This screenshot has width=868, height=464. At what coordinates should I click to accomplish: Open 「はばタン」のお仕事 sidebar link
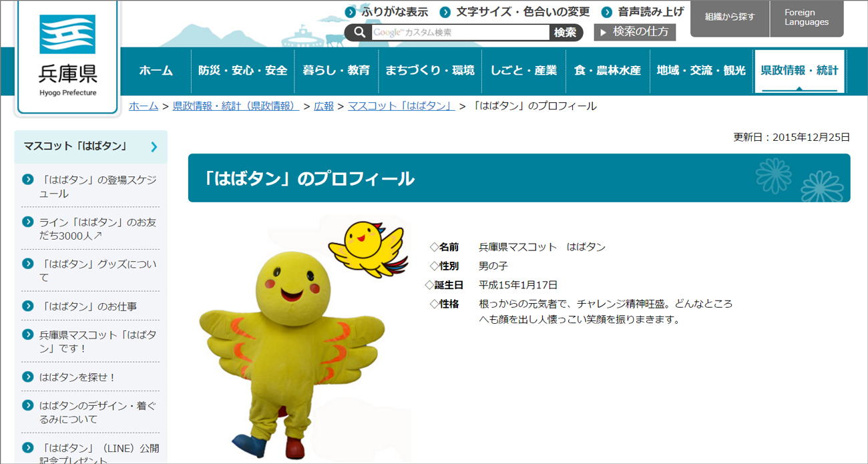(x=88, y=306)
